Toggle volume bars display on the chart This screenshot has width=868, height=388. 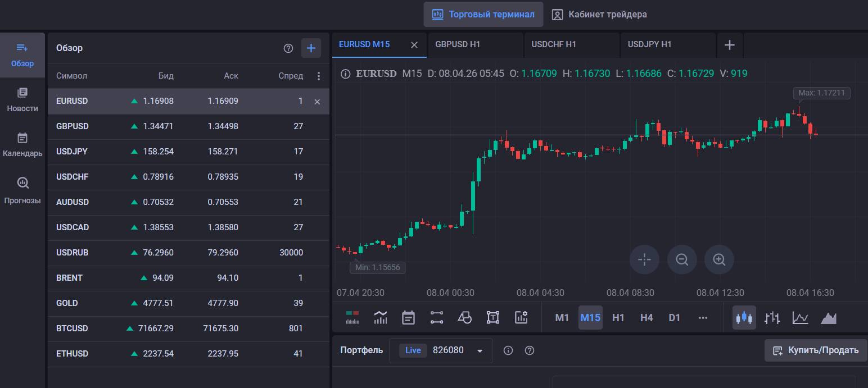point(352,317)
